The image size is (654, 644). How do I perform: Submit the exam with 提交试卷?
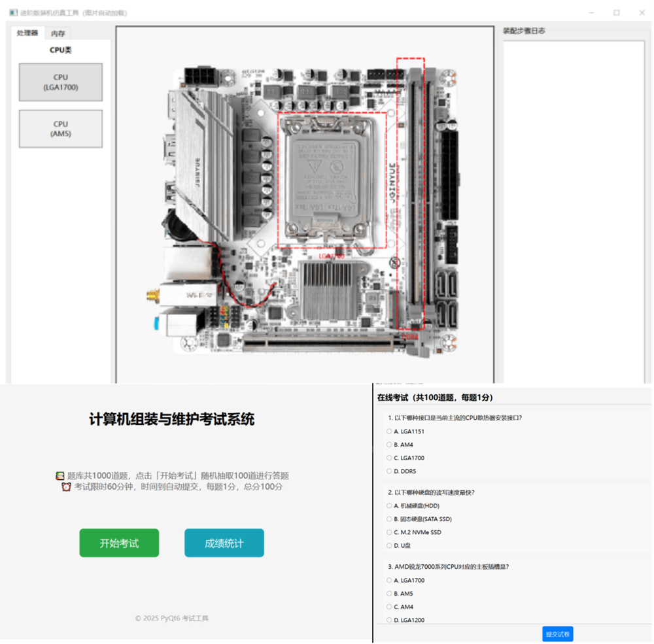[x=557, y=634]
